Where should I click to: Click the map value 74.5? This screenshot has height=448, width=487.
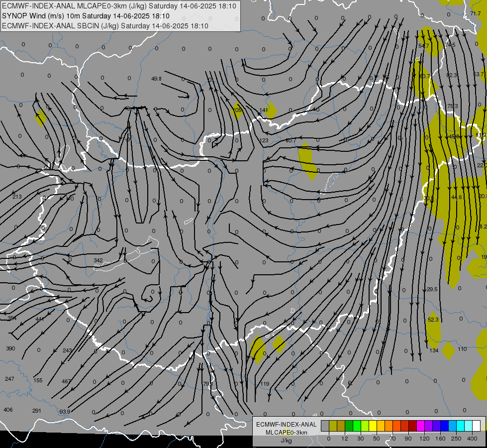[450, 45]
